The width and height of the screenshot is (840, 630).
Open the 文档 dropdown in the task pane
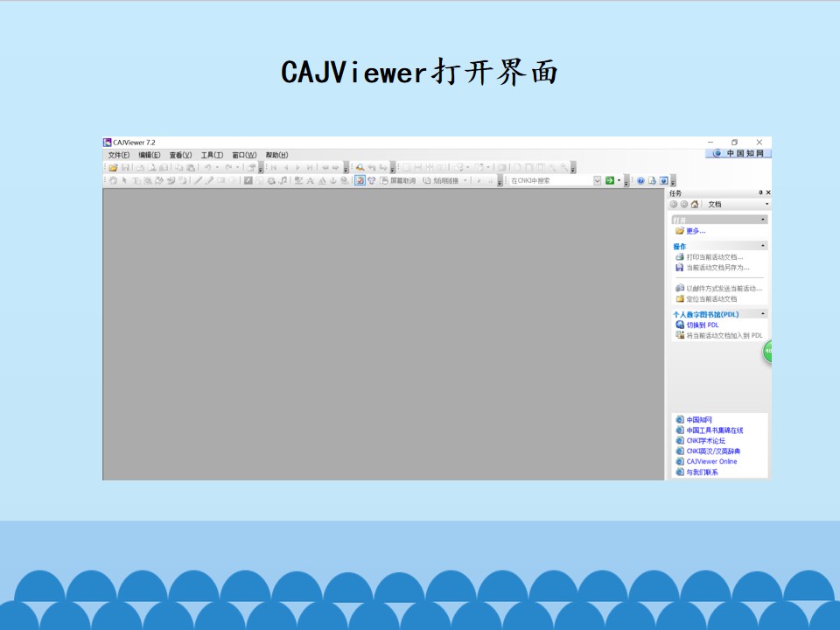738,204
